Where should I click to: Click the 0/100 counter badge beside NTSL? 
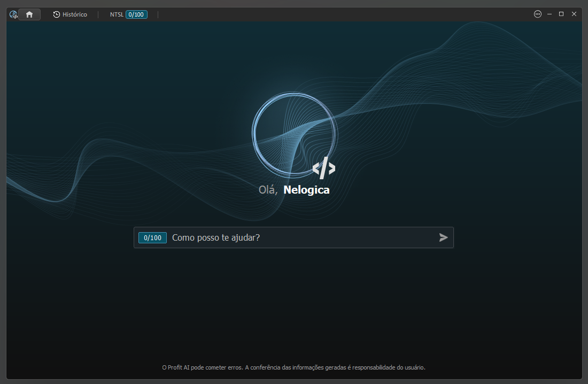[x=136, y=14]
